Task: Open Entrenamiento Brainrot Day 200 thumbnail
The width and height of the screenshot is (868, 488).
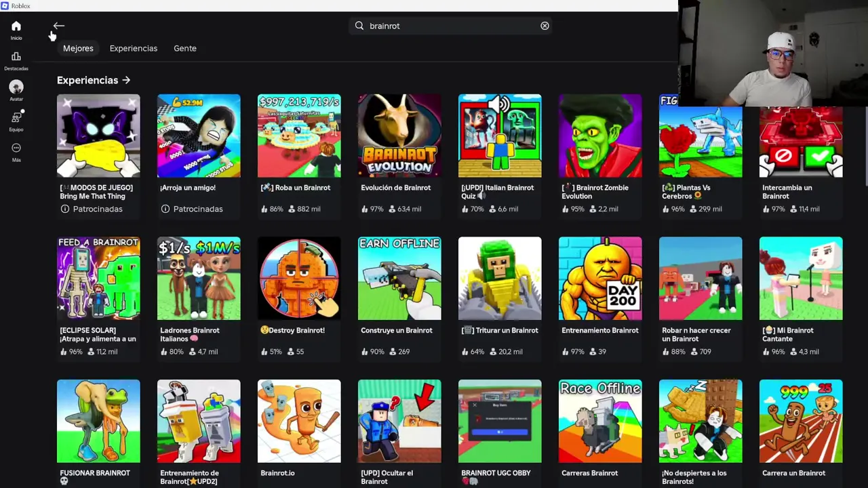Action: (x=600, y=278)
